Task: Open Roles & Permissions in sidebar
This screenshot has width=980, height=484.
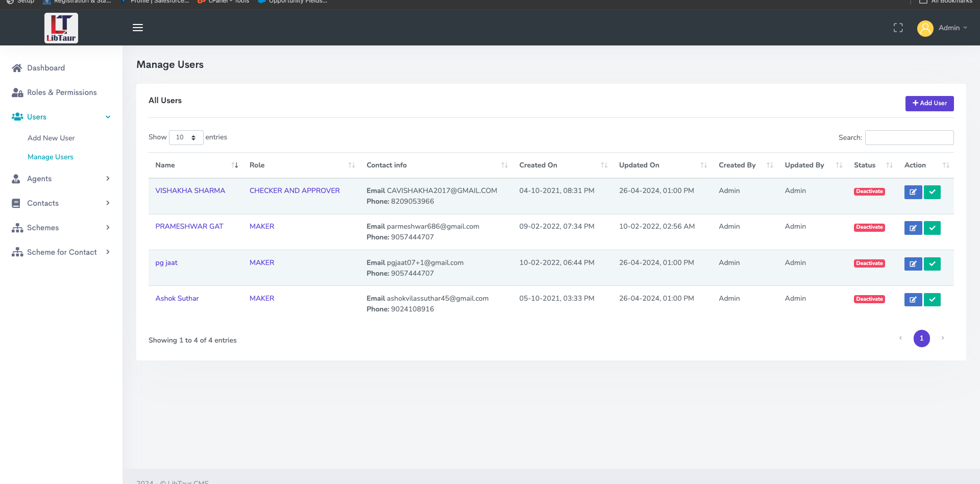Action: (61, 92)
